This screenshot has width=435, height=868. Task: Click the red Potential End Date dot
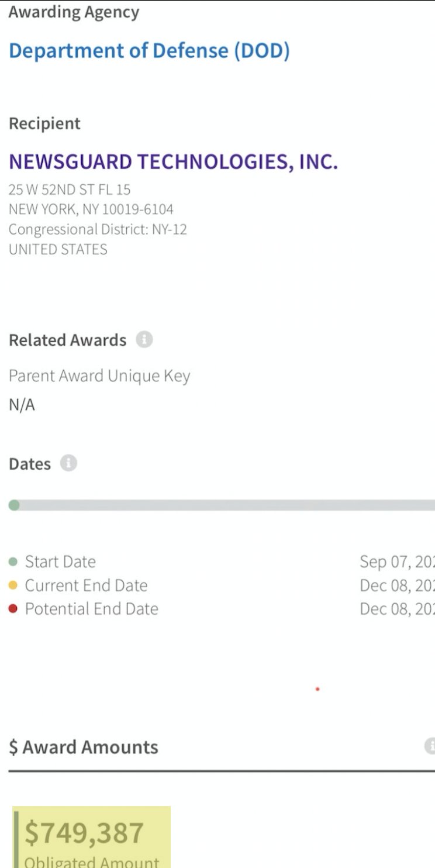[x=13, y=609]
